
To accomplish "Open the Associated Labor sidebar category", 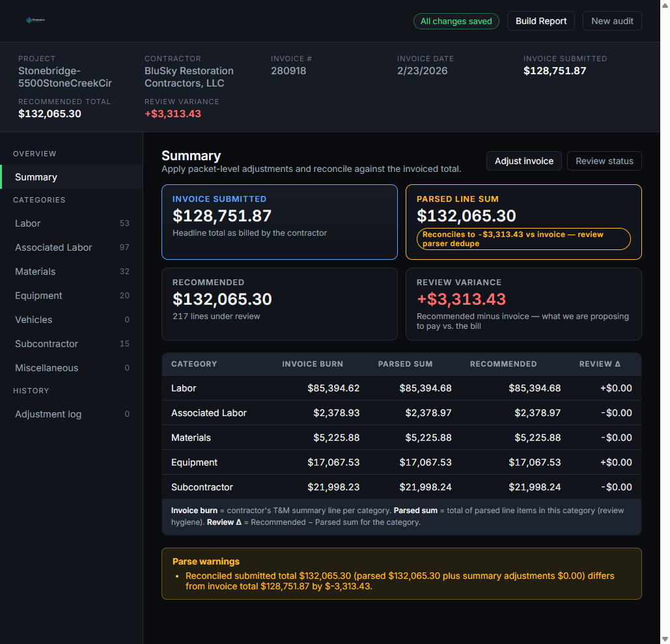I will (72, 247).
